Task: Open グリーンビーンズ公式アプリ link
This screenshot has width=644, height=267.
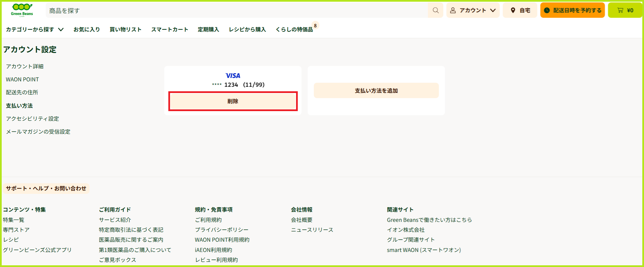Action: [x=37, y=250]
